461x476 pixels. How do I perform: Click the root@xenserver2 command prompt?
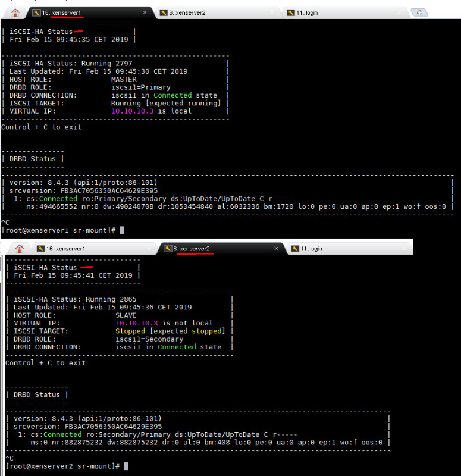click(x=62, y=466)
